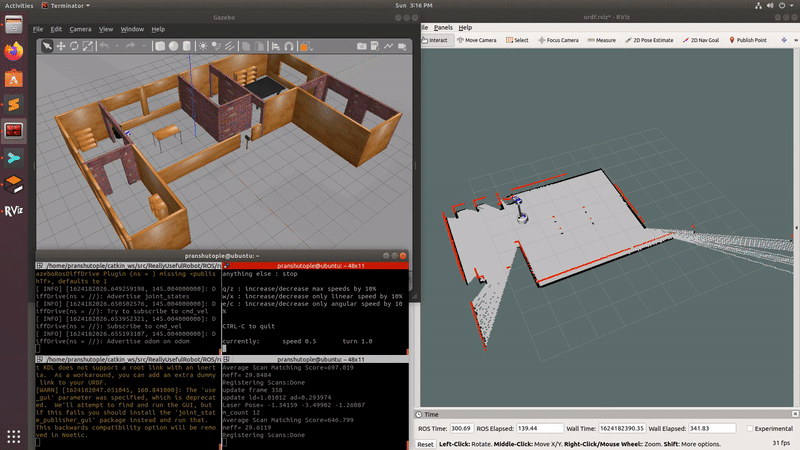Insert a box shape in Gazebo
Image resolution: width=800 pixels, height=450 pixels.
[x=160, y=46]
